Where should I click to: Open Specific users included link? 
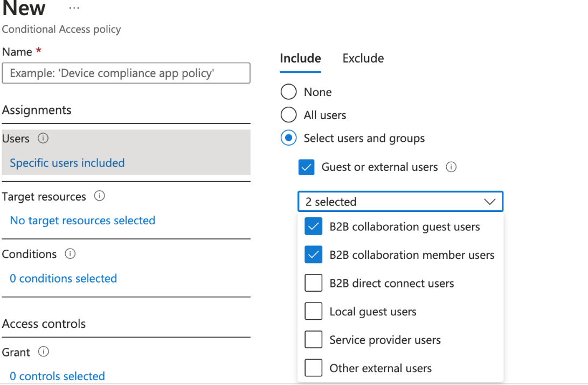(x=67, y=163)
